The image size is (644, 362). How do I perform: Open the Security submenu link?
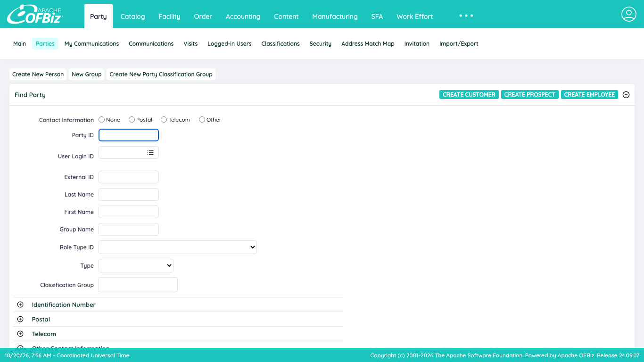click(321, 44)
